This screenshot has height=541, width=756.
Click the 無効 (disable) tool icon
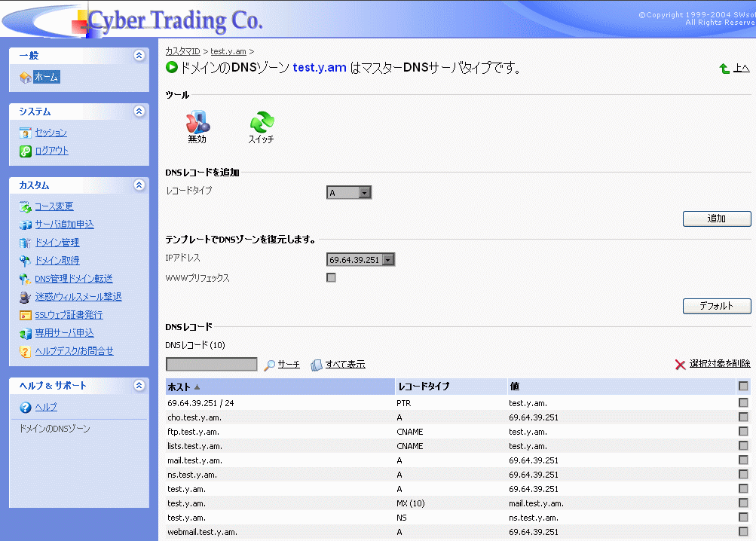197,122
